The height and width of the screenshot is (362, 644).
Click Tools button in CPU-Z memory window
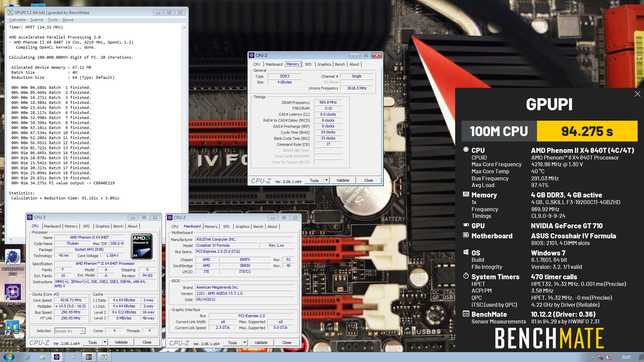(x=314, y=180)
